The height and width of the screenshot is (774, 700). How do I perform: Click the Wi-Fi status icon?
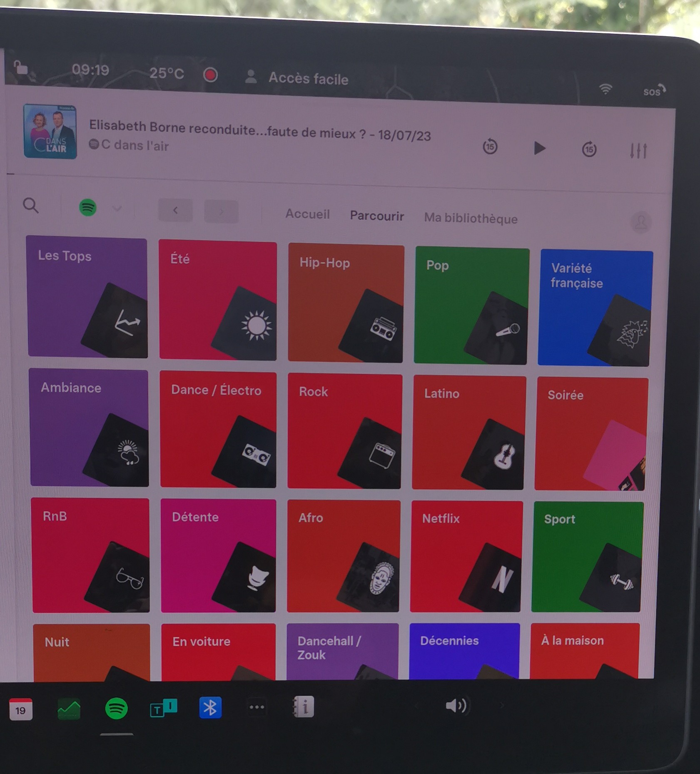(605, 89)
